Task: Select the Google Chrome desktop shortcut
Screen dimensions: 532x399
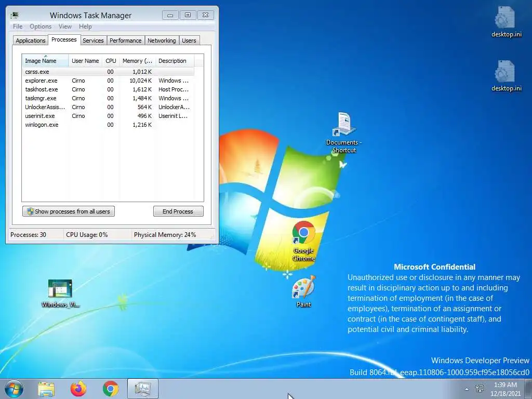Action: (x=303, y=241)
